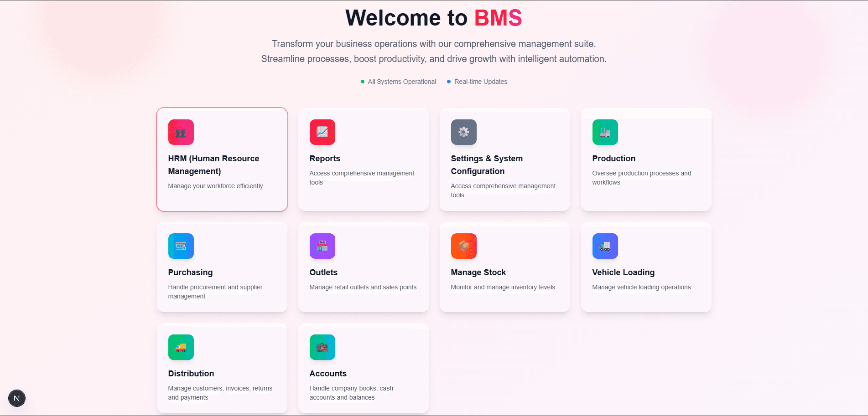868x416 pixels.
Task: Click the Manage Stock package icon
Action: point(463,246)
